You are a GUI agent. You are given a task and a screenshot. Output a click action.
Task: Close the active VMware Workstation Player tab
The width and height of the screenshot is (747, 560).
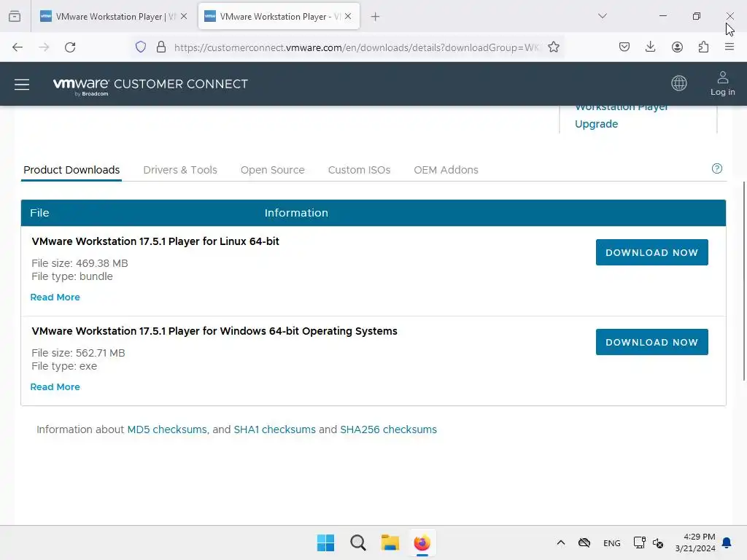pyautogui.click(x=348, y=16)
